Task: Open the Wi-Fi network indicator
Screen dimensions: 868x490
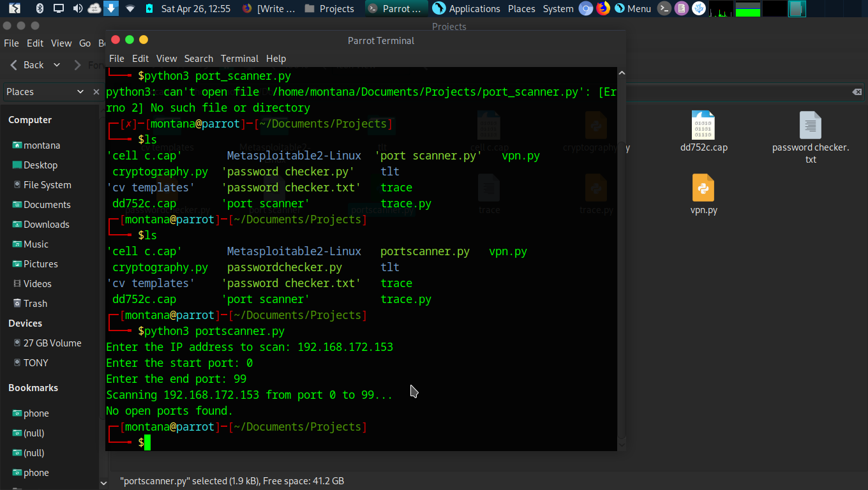Action: point(130,8)
